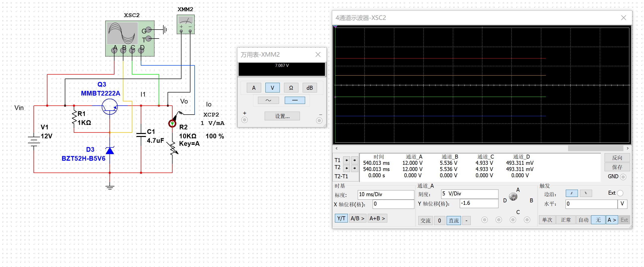Viewport: 644px width, 267px height.
Task: Click multimeter positive terminal radio
Action: coord(245,120)
